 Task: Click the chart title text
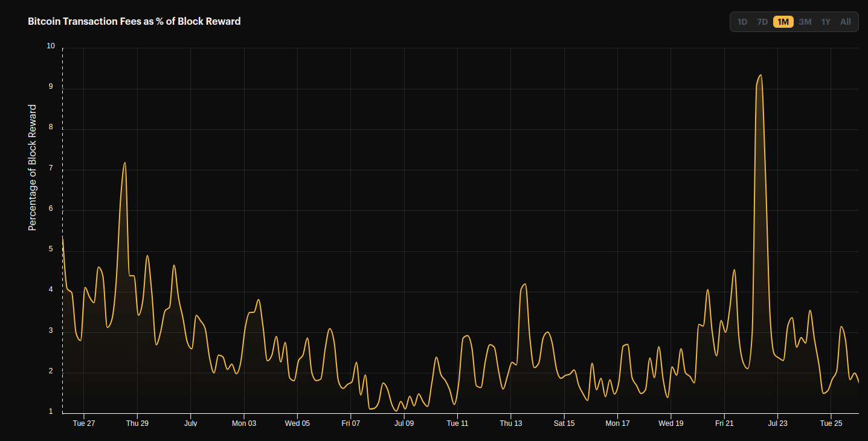(134, 21)
